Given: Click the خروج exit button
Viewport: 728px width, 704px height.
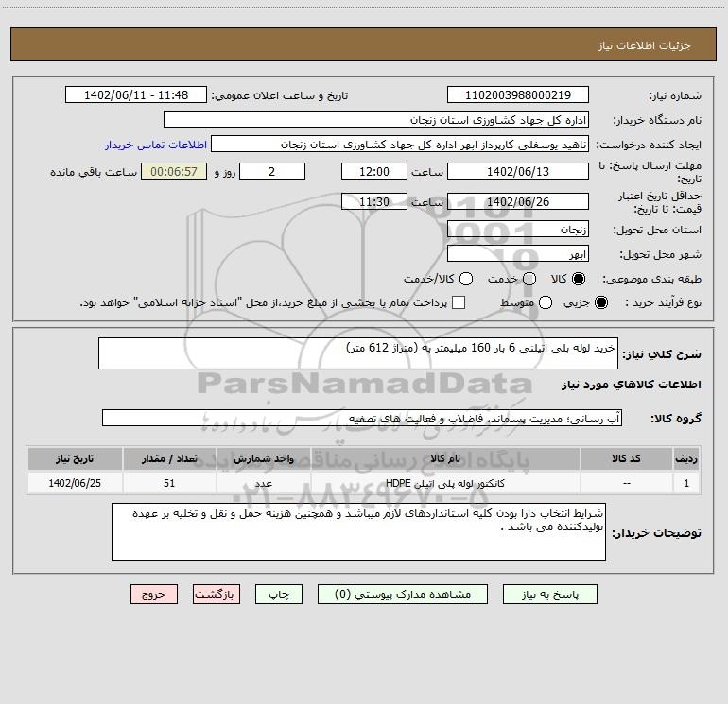Looking at the screenshot, I should click(x=154, y=594).
